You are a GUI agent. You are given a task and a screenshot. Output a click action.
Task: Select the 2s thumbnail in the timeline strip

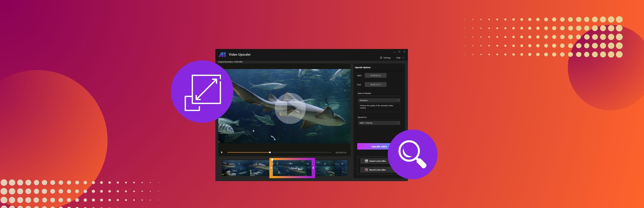[236, 168]
